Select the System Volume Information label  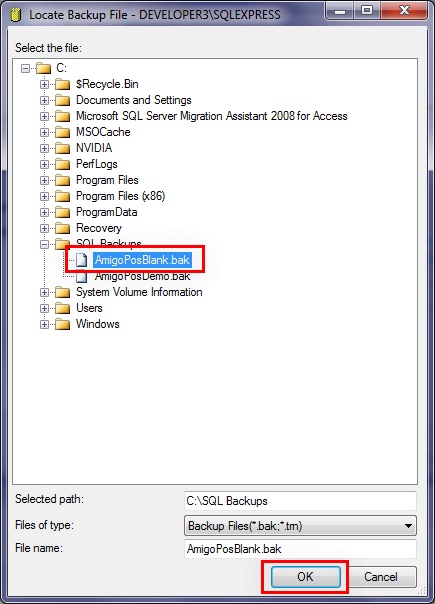pyautogui.click(x=139, y=292)
